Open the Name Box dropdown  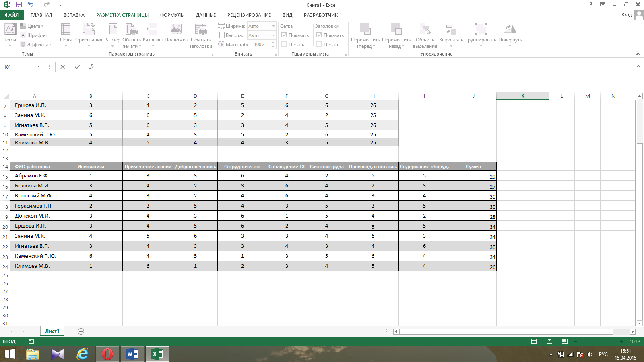(39, 67)
